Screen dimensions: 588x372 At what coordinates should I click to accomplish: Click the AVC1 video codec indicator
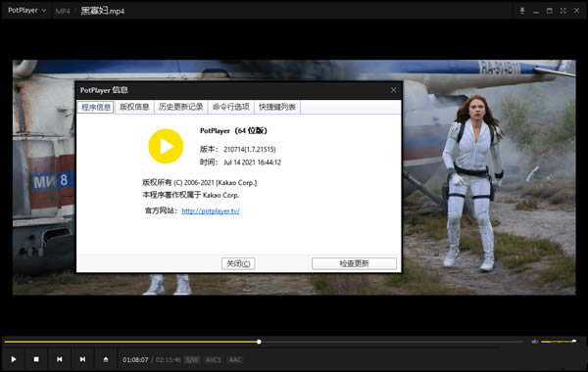(x=214, y=359)
